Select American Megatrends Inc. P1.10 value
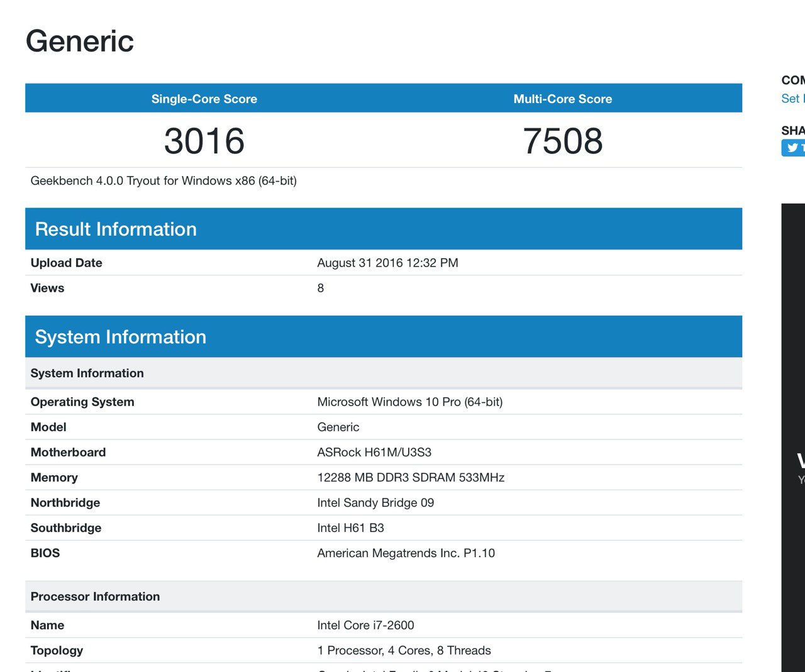 pos(406,553)
